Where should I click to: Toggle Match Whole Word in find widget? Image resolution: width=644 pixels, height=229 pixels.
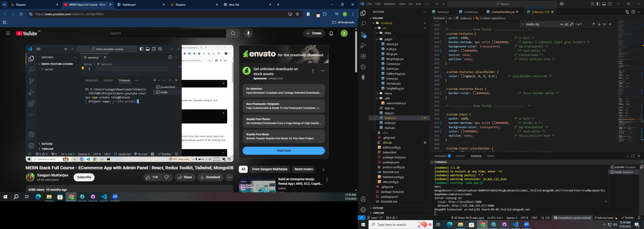tap(566, 24)
